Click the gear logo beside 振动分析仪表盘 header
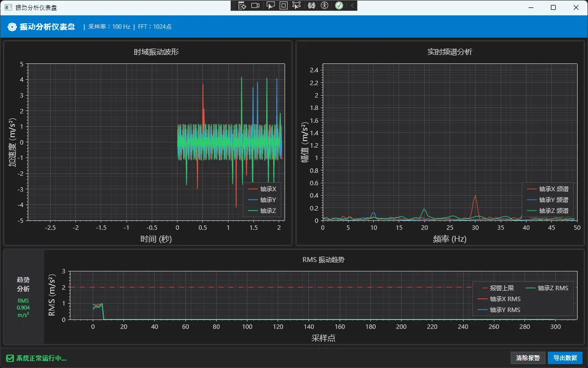Screen dimensions: 588x368 pyautogui.click(x=12, y=27)
